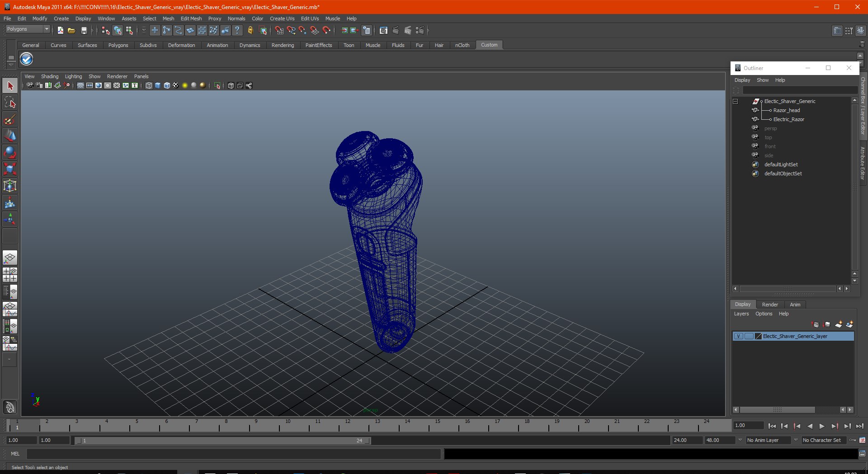Click the MEL command line input
868x474 pixels.
(233, 454)
